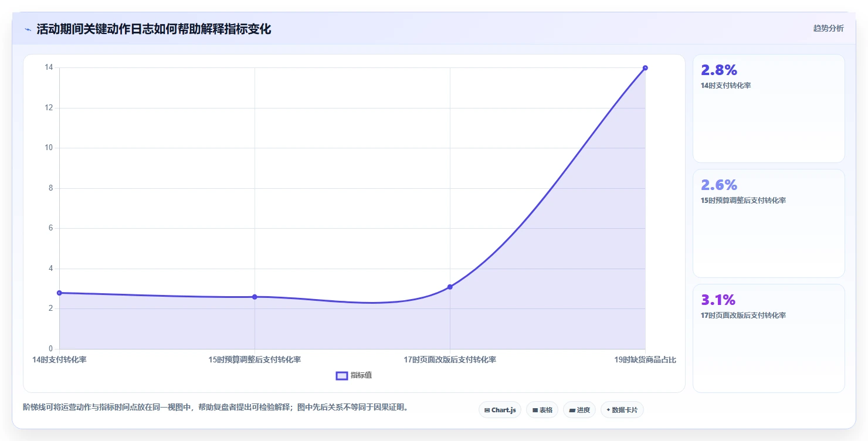The image size is (868, 441).
Task: Click the card caption 15时预算调整后支付转化率
Action: point(744,201)
